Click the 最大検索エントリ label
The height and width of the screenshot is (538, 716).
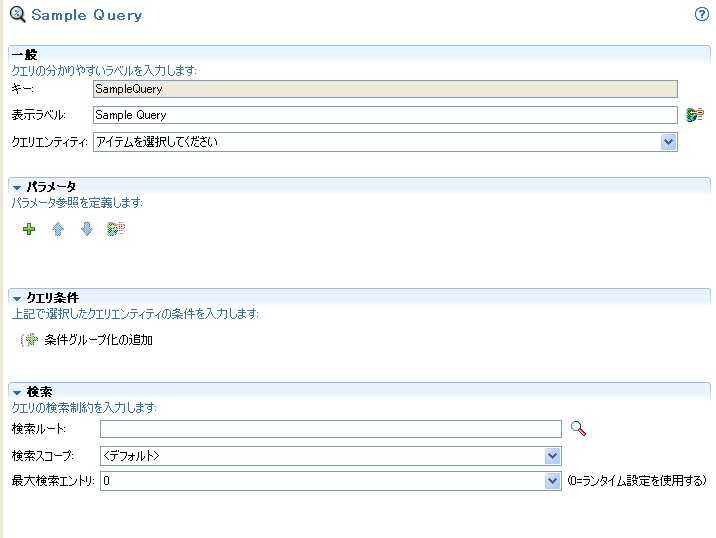point(53,481)
